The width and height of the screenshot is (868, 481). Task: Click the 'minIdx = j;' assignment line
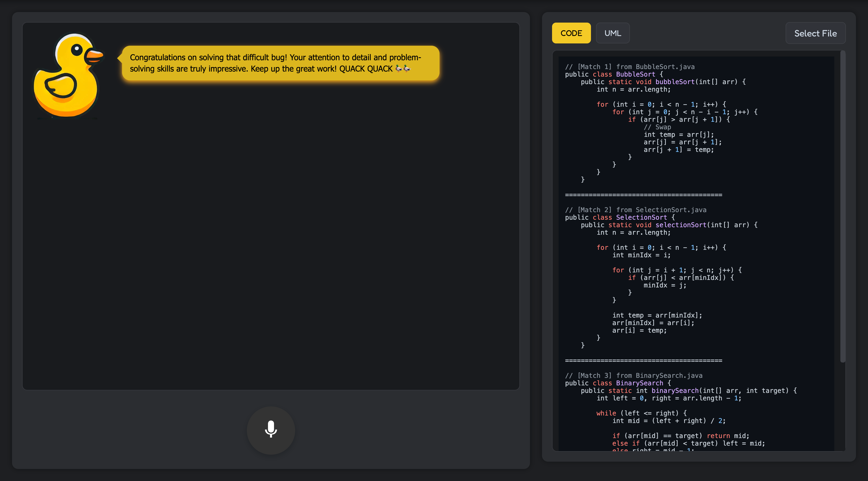tap(665, 285)
